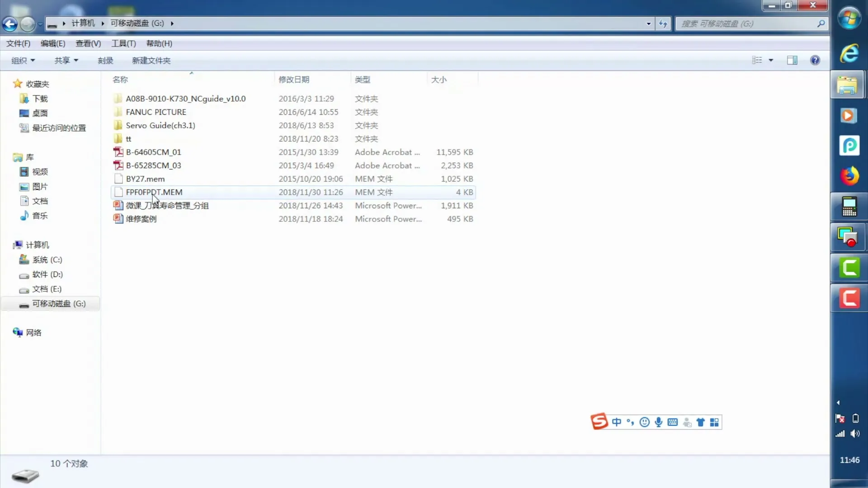Select 软件 (D:) drive in navigation tree
868x488 pixels.
pyautogui.click(x=47, y=274)
